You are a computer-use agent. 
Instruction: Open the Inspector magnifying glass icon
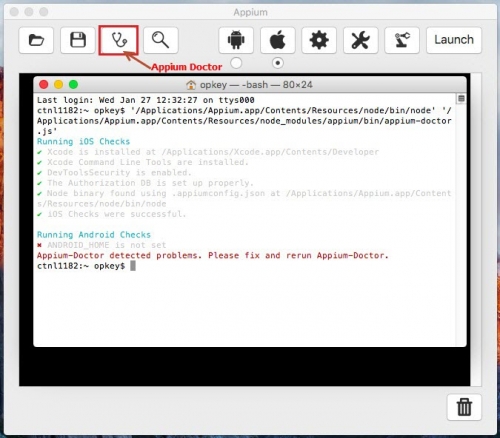point(161,40)
